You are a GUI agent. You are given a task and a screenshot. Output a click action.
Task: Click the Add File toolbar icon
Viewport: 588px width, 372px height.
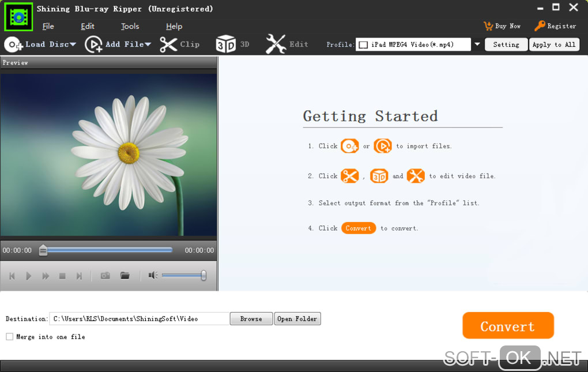pyautogui.click(x=93, y=44)
